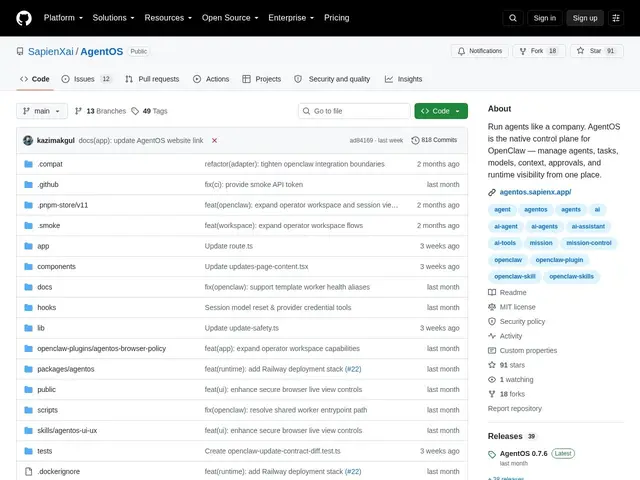
Task: Open the #22 pull request link in packages/agentos row
Action: pyautogui.click(x=353, y=369)
